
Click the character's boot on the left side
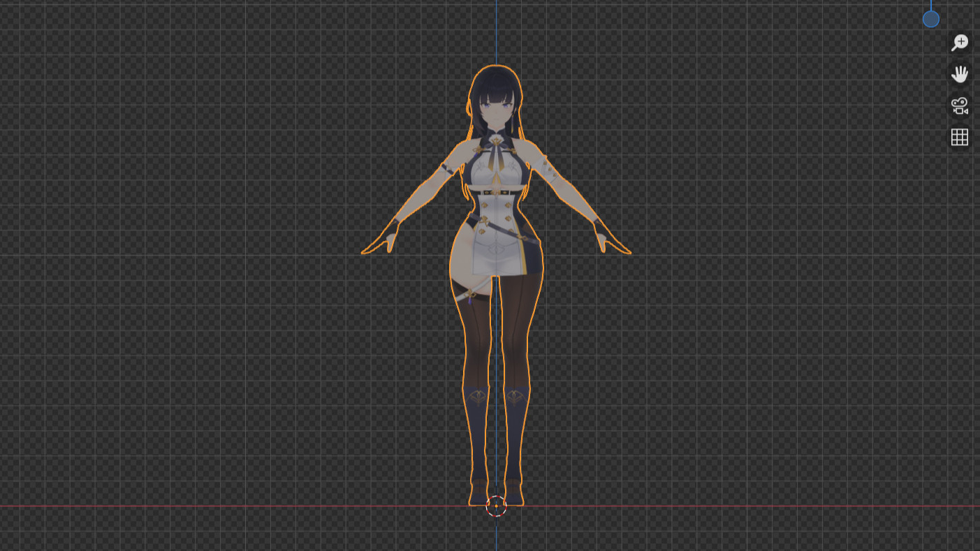(x=478, y=433)
